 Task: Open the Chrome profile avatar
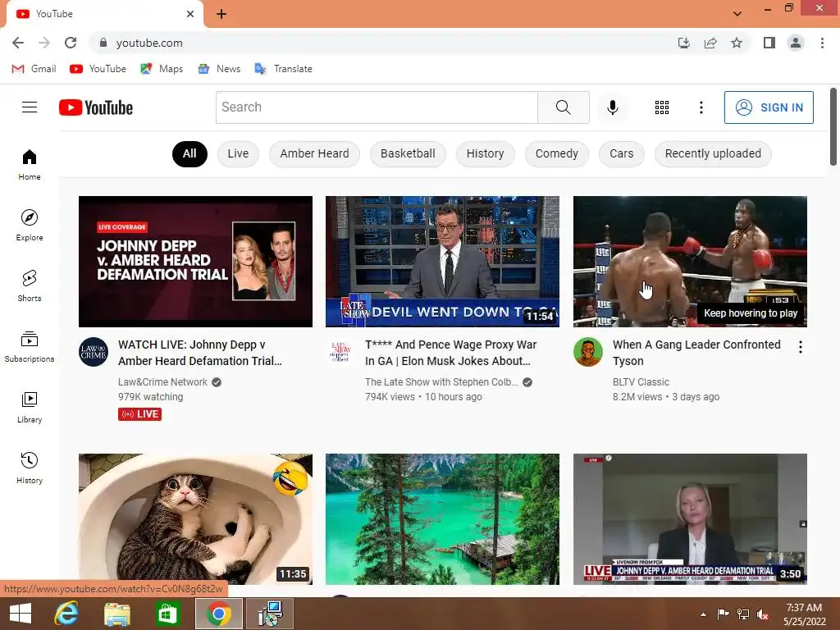click(x=796, y=43)
